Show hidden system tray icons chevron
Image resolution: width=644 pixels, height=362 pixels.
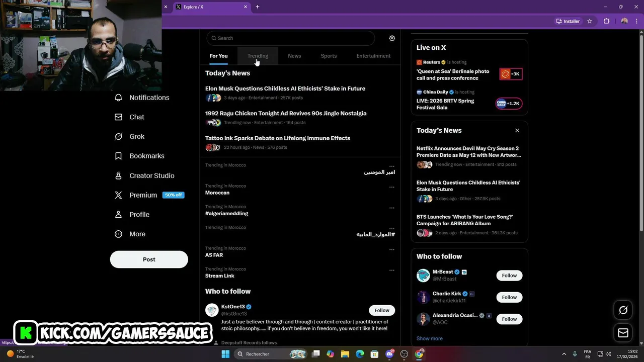click(563, 354)
